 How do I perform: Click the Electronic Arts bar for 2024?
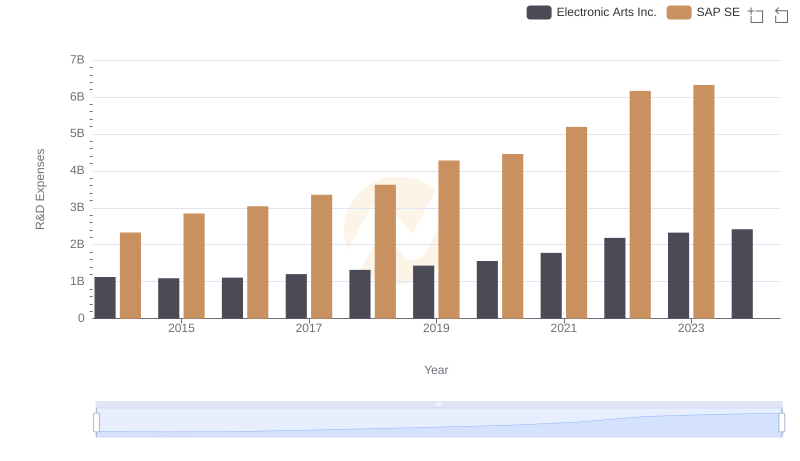point(742,274)
